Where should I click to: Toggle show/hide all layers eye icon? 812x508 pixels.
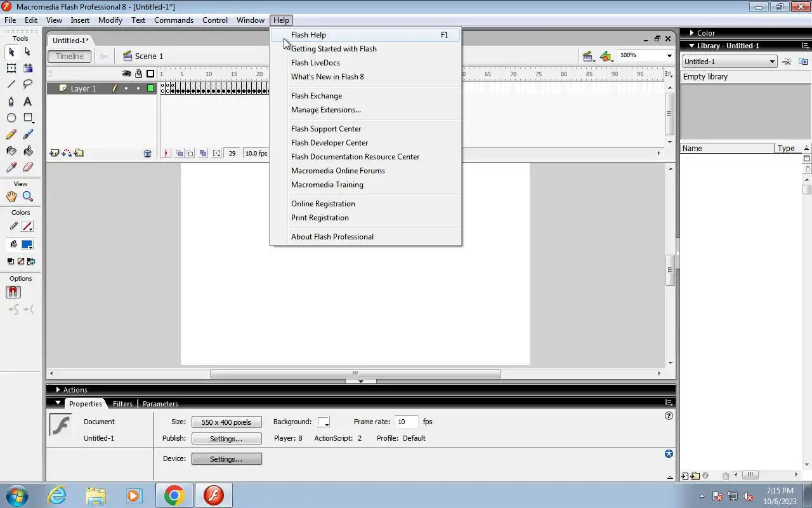coord(127,74)
